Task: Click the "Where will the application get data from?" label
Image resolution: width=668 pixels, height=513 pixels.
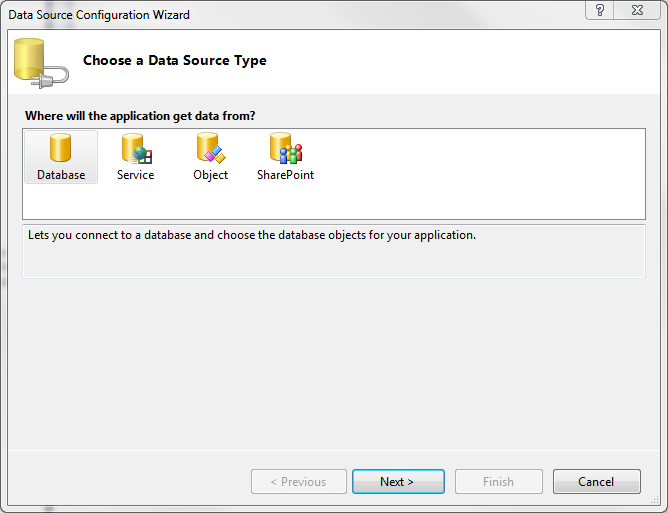Action: (139, 116)
